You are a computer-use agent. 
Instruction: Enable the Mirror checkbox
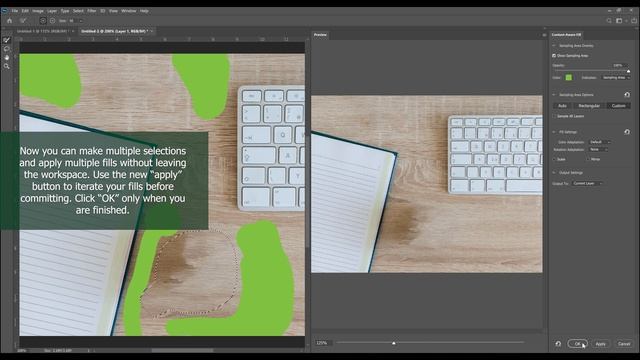click(588, 159)
